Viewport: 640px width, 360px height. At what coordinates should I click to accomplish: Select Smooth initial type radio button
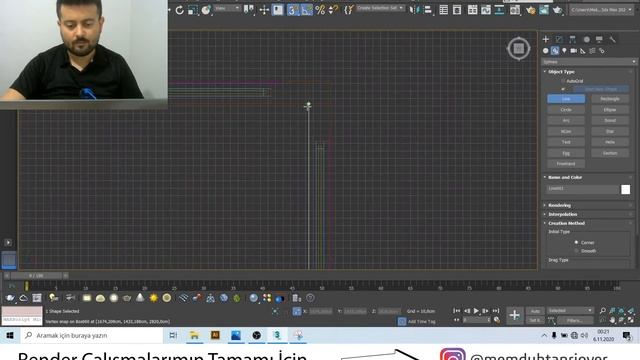point(576,251)
